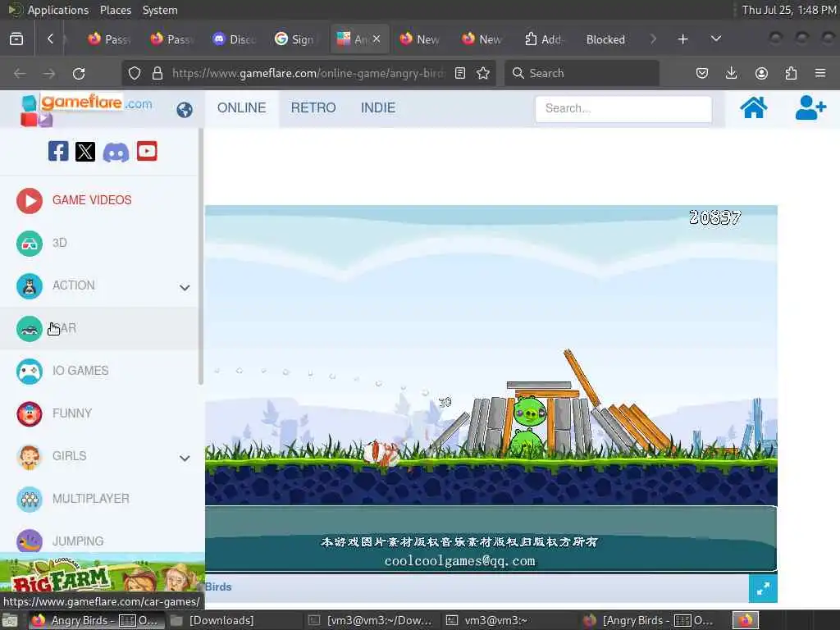Switch to the INDIE games tab

click(378, 108)
